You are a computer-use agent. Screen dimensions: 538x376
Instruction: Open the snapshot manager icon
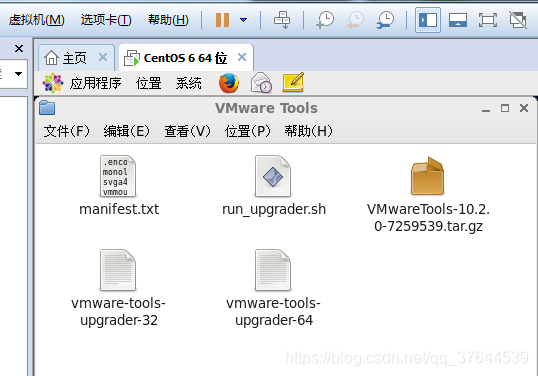(x=385, y=20)
